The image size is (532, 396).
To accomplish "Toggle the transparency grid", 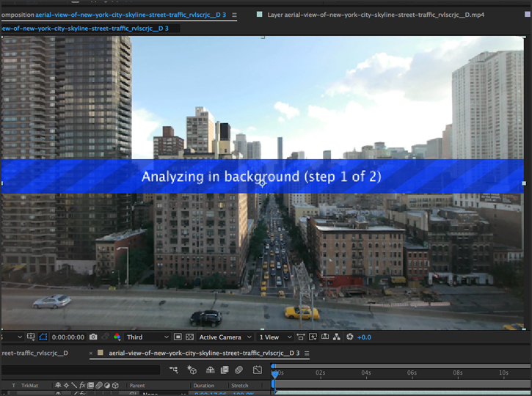I will [189, 337].
